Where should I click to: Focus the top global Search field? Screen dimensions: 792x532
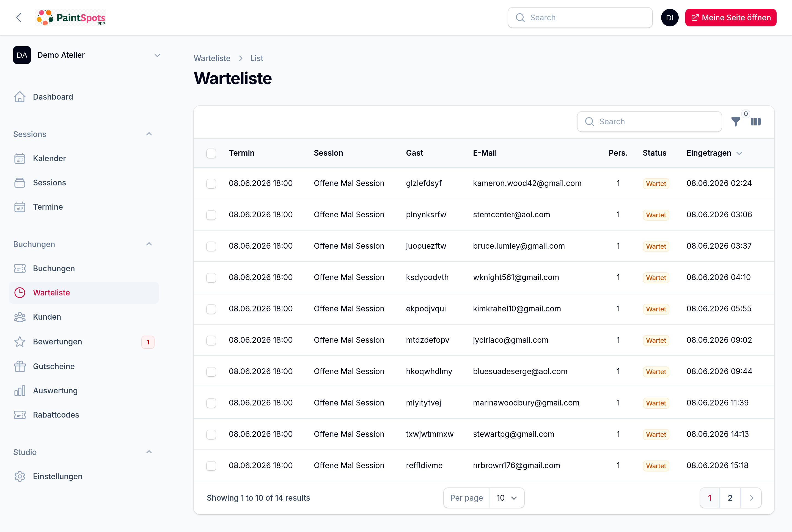[580, 18]
